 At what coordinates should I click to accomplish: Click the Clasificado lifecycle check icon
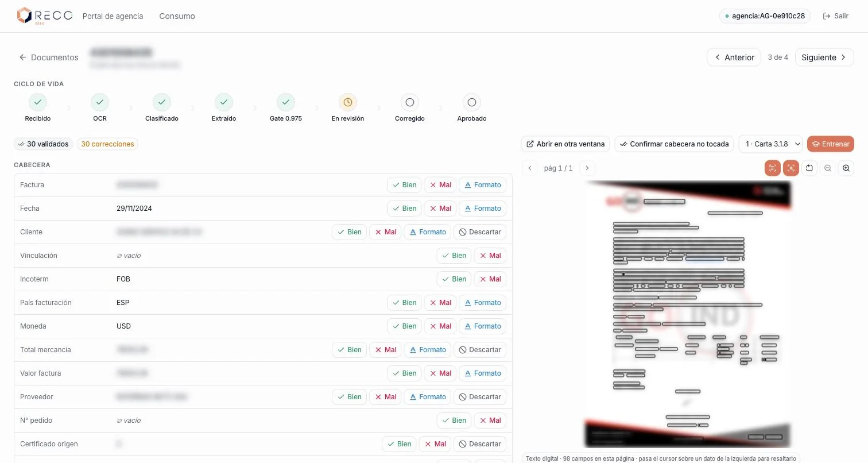pos(162,102)
